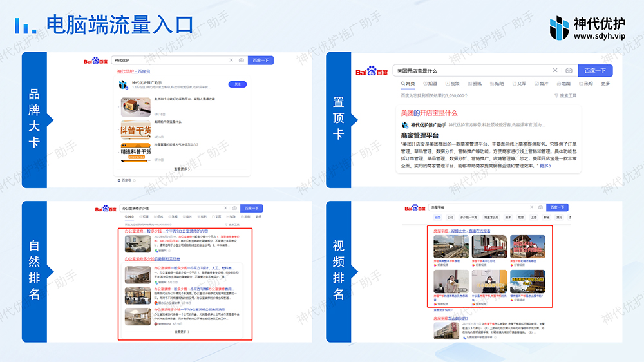This screenshot has width=644, height=362.
Task: Select the 网页 tab in the 置顶卡 panel
Action: 408,84
